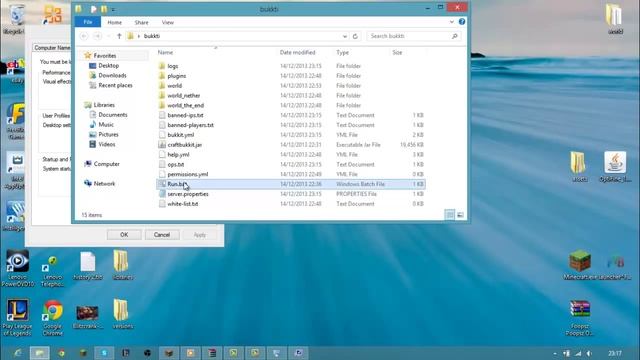Open Recent places in navigation pane

tap(115, 85)
